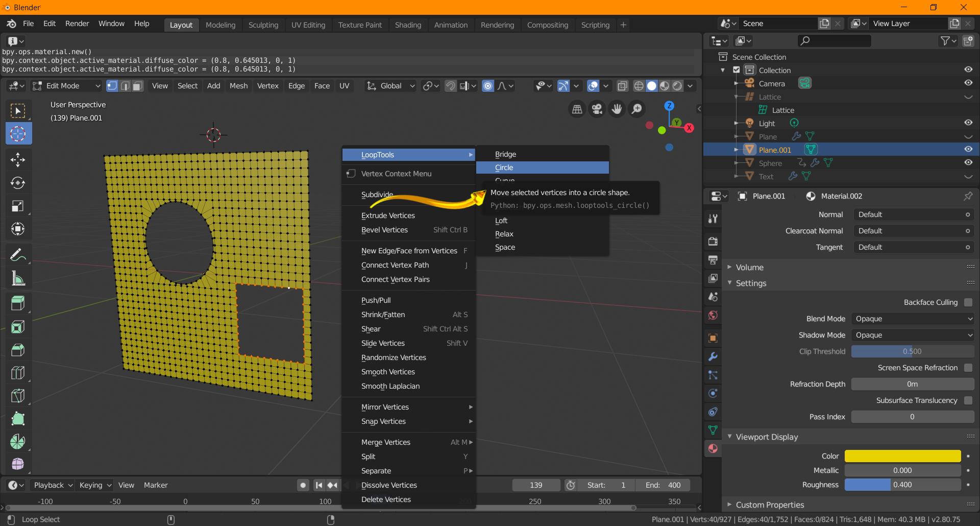This screenshot has height=526, width=980.
Task: Adjust the Clip Threshold slider
Action: pyautogui.click(x=913, y=351)
